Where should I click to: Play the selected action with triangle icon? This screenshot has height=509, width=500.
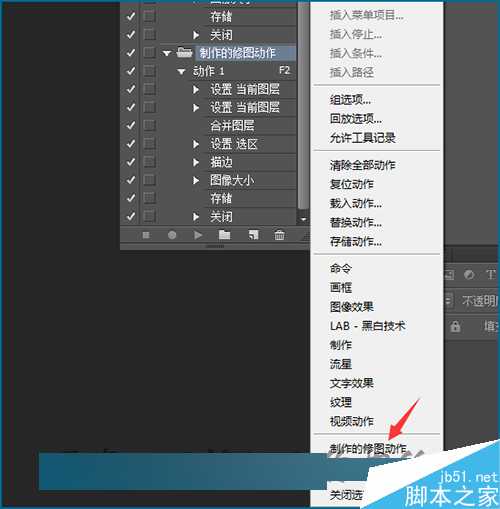click(198, 235)
